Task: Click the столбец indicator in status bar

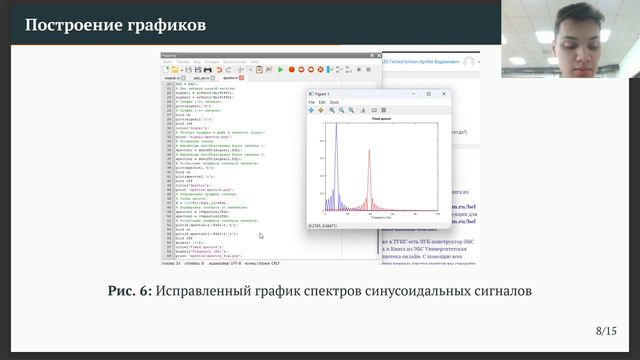Action: pos(194,263)
